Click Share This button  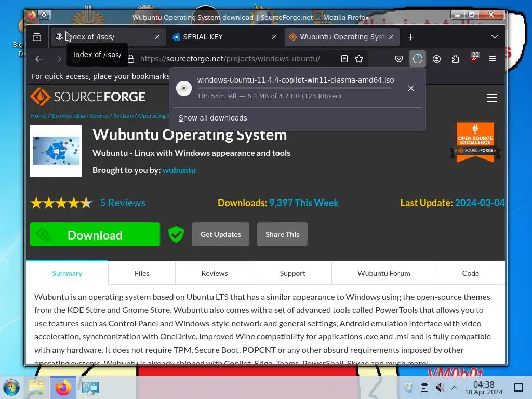[x=282, y=234]
